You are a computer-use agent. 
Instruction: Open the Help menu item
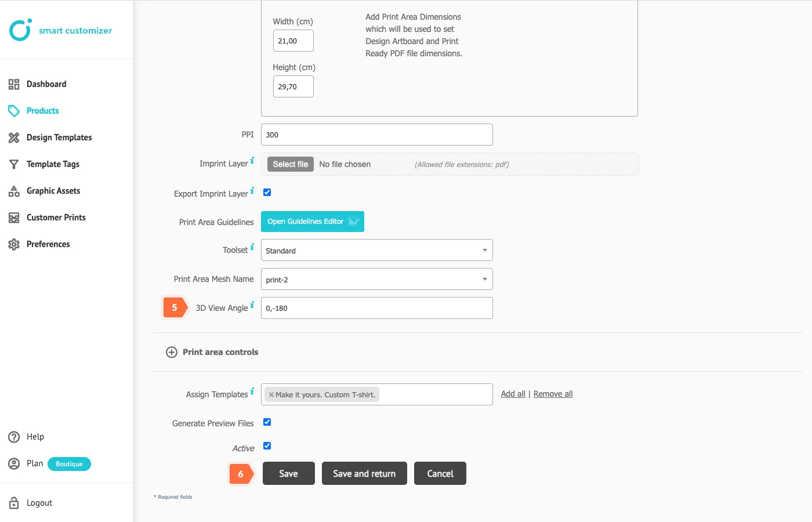pyautogui.click(x=35, y=437)
